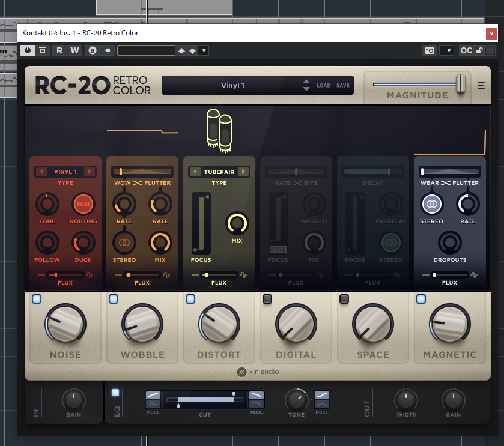This screenshot has width=504, height=446.
Task: Click the MAGNITUDE slider handle
Action: 461,84
